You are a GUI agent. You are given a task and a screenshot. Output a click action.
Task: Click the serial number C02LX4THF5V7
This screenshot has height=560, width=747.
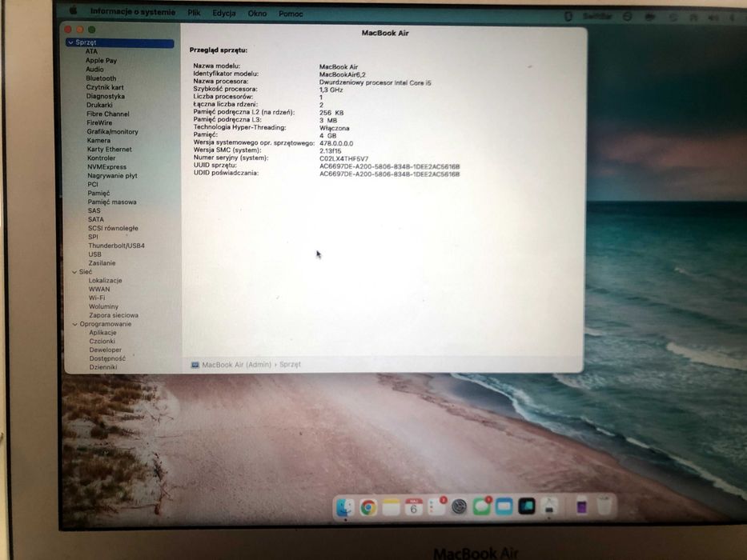pyautogui.click(x=343, y=158)
